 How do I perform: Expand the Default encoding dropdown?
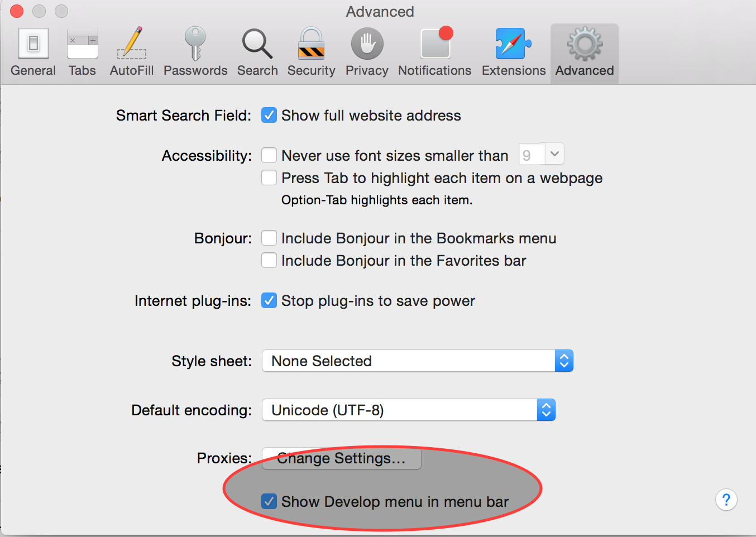tap(408, 410)
